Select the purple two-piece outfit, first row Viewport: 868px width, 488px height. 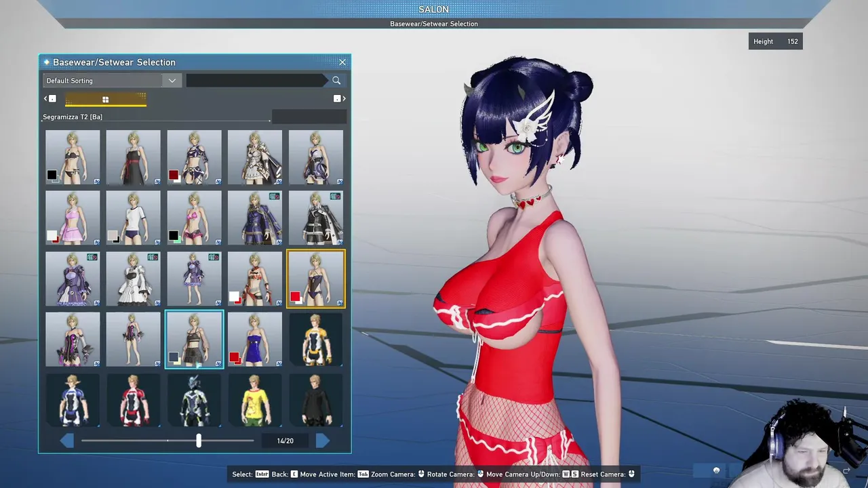pos(194,157)
